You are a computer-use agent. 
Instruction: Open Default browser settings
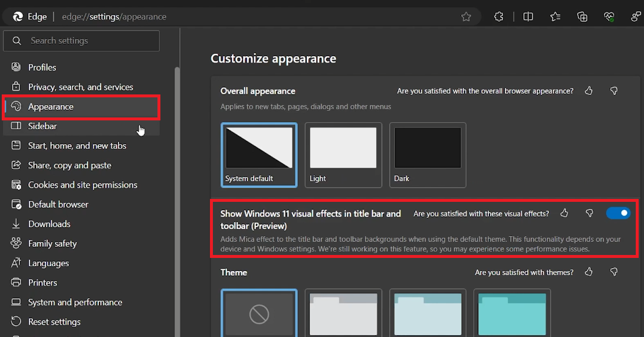pos(81,204)
